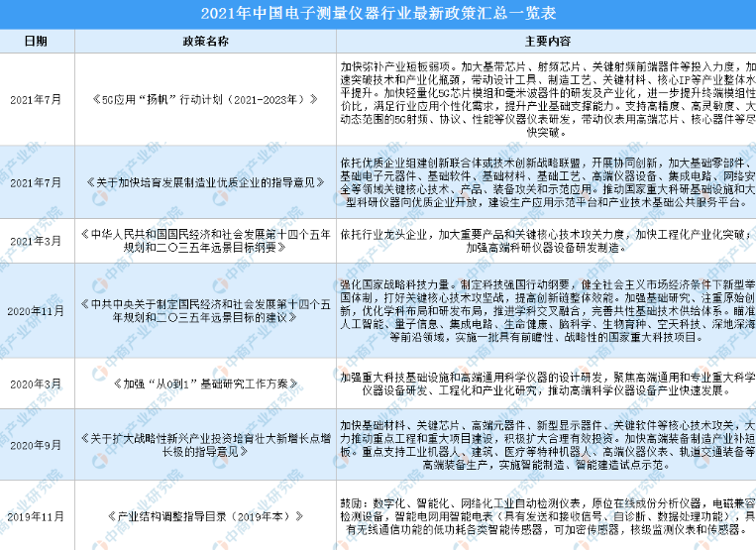Screen dimensions: 756x550
Task: Click the table title 2021年中国电子测量仪器行业最新政策汇总一览表
Action: coord(378,13)
